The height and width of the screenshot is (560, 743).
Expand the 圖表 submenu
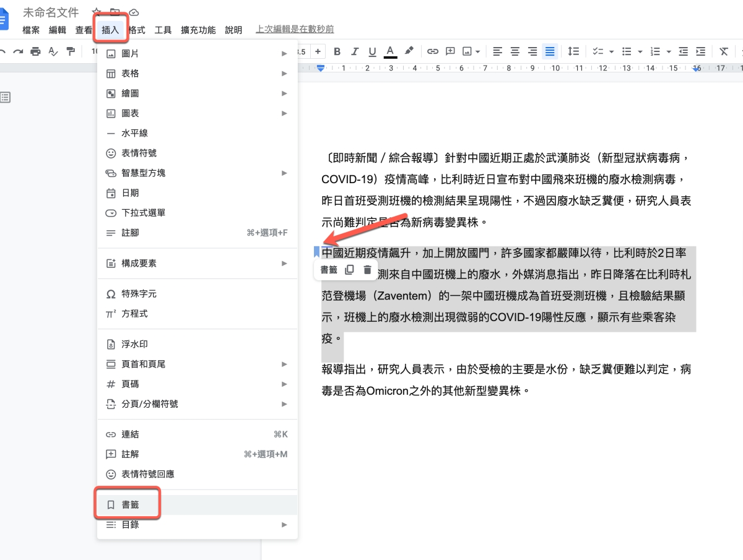pos(198,113)
